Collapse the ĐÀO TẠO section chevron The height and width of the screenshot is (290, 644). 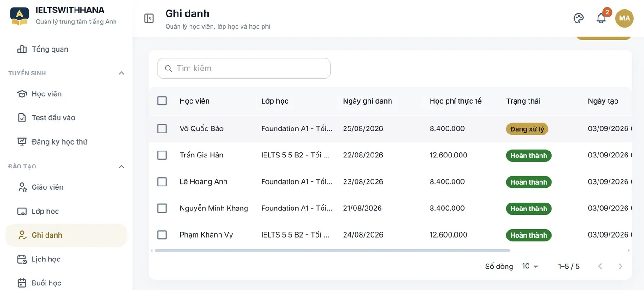point(121,167)
